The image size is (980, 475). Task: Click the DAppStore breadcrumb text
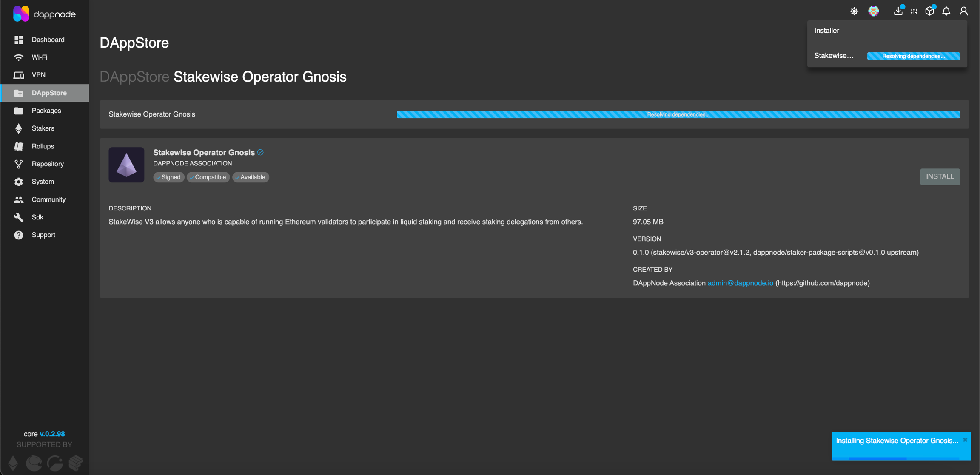click(x=134, y=77)
